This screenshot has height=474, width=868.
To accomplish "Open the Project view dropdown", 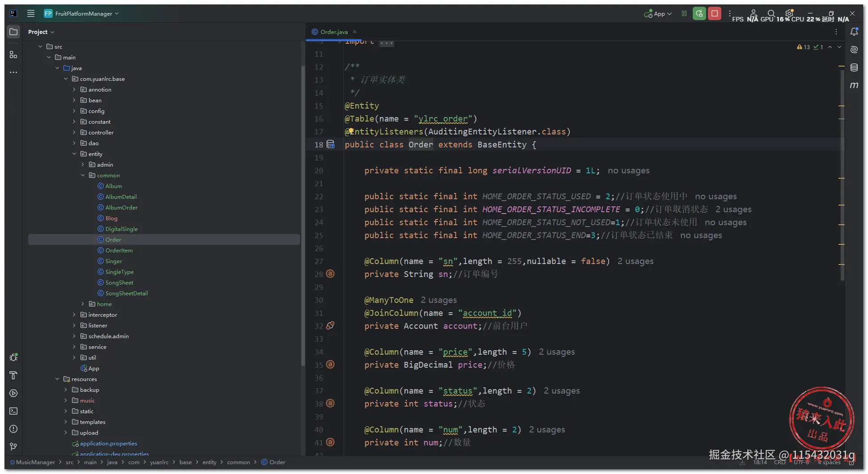I will point(41,32).
